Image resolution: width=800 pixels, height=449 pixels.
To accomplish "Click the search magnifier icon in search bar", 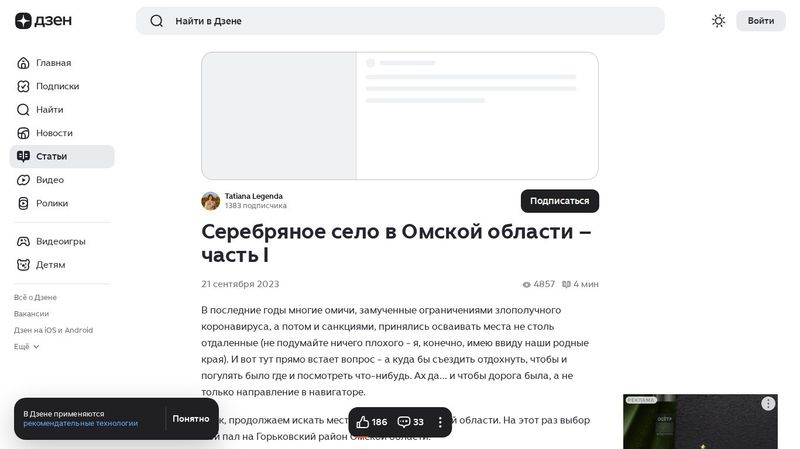I will coord(156,21).
